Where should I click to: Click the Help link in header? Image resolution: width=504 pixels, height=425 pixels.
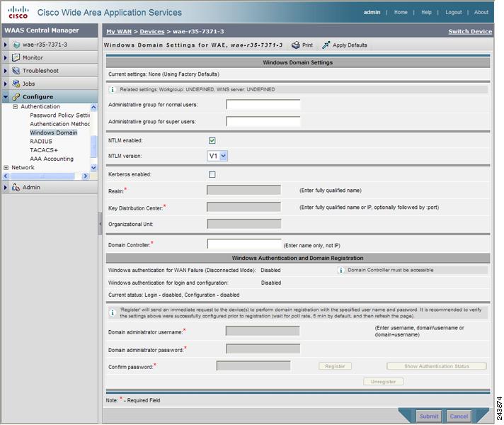[426, 12]
